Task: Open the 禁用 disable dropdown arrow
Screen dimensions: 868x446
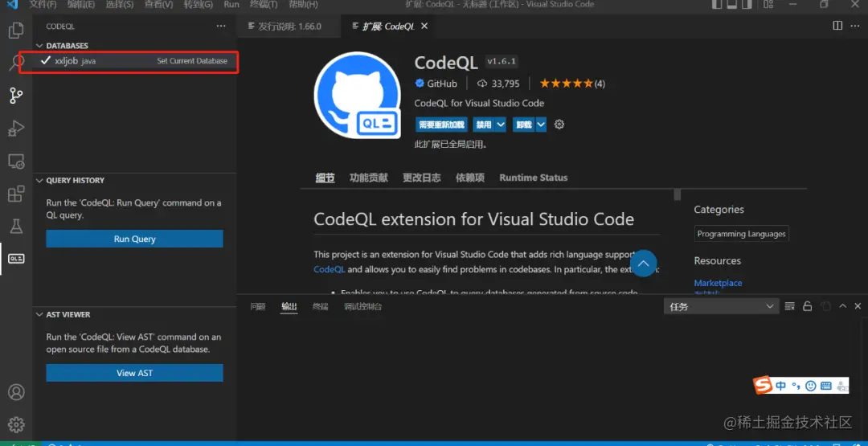Action: point(501,125)
